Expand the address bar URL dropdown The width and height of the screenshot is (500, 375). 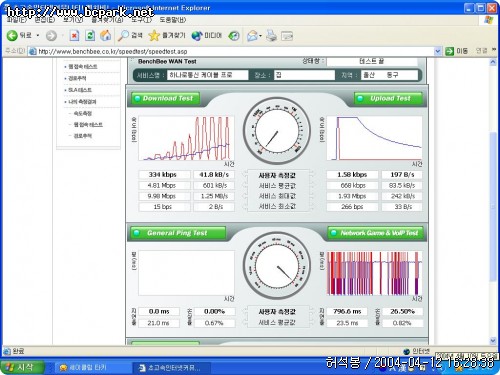(438, 51)
